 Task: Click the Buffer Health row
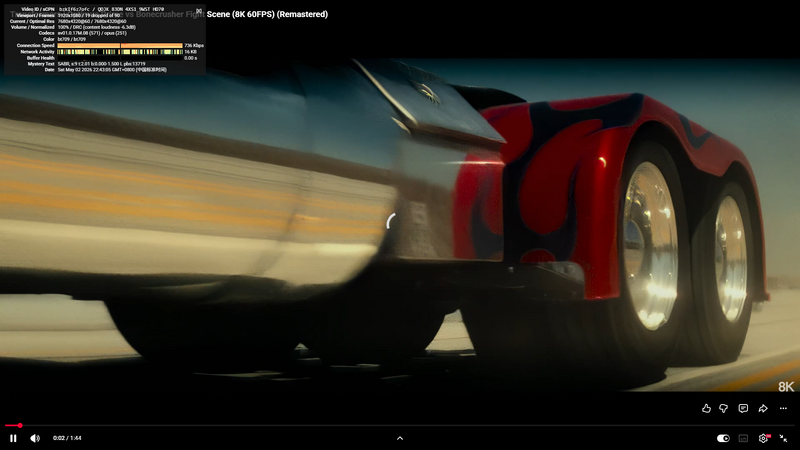click(105, 58)
